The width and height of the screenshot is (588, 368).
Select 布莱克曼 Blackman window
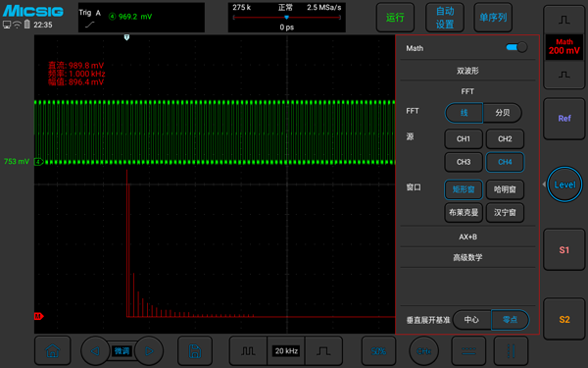click(x=464, y=213)
